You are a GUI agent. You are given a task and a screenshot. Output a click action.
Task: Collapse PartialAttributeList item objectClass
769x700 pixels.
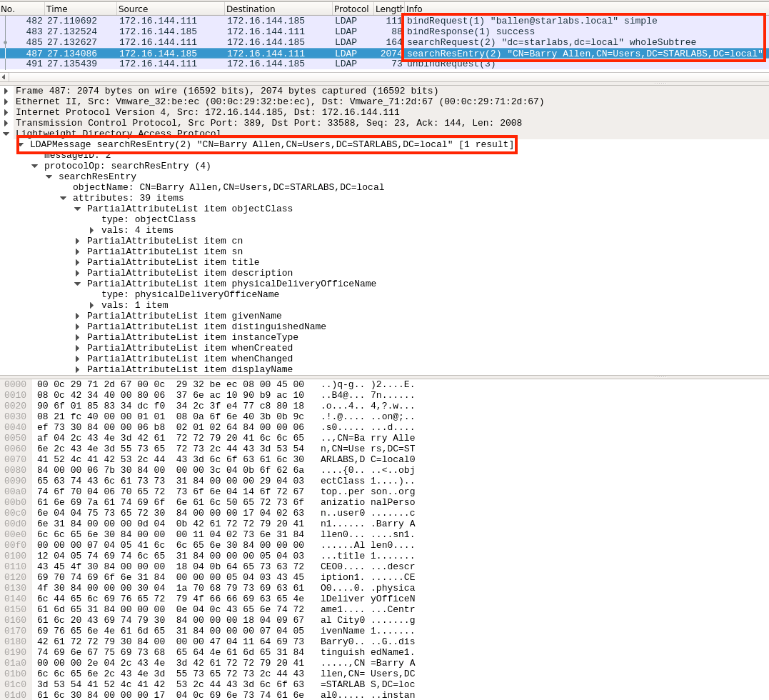click(x=77, y=209)
